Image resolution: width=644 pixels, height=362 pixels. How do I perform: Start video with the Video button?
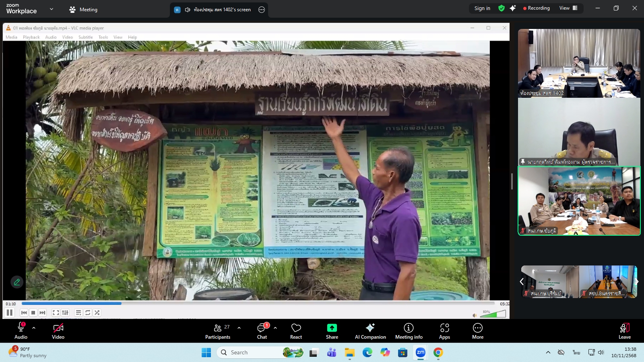tap(58, 331)
